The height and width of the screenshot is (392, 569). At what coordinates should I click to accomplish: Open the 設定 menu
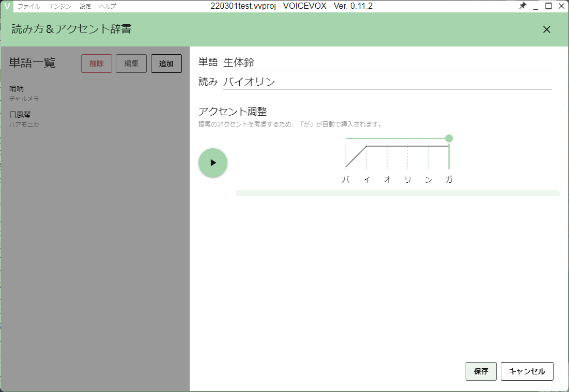85,6
